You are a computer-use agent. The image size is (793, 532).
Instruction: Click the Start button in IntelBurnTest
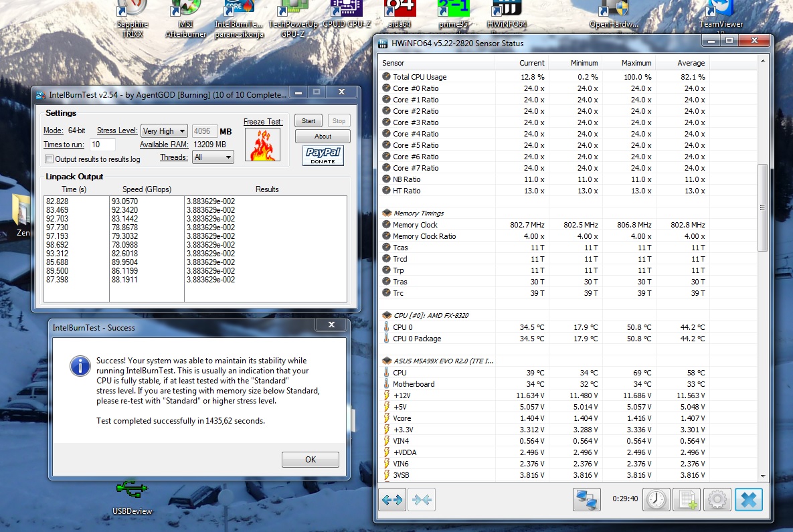pos(309,121)
